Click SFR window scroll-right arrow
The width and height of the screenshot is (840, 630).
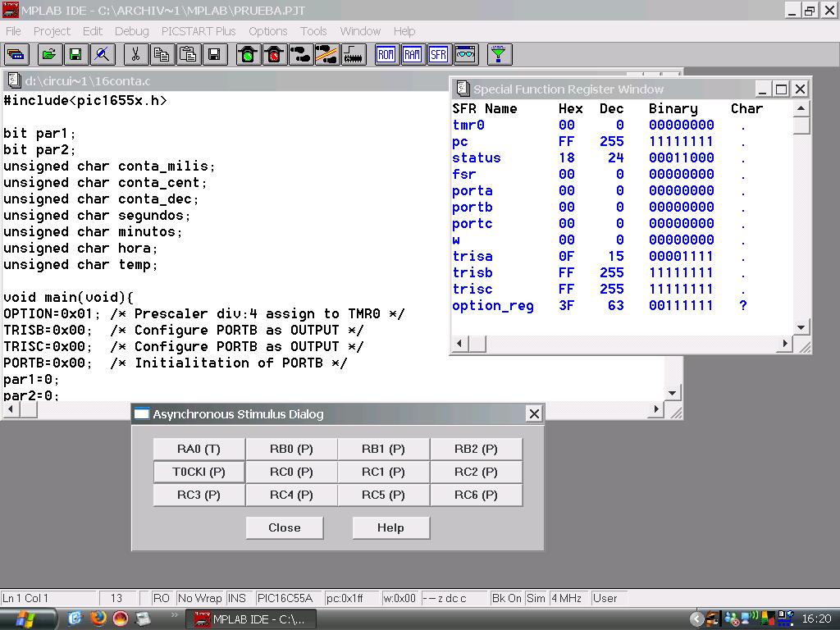point(785,344)
